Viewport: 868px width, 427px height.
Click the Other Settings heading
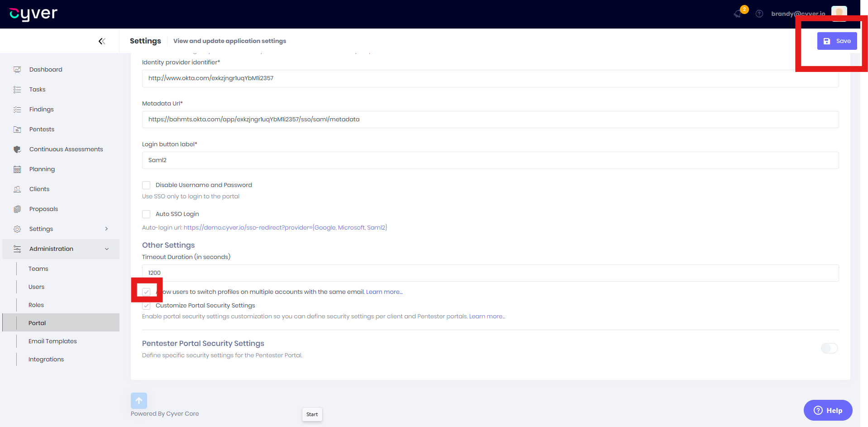click(x=168, y=245)
